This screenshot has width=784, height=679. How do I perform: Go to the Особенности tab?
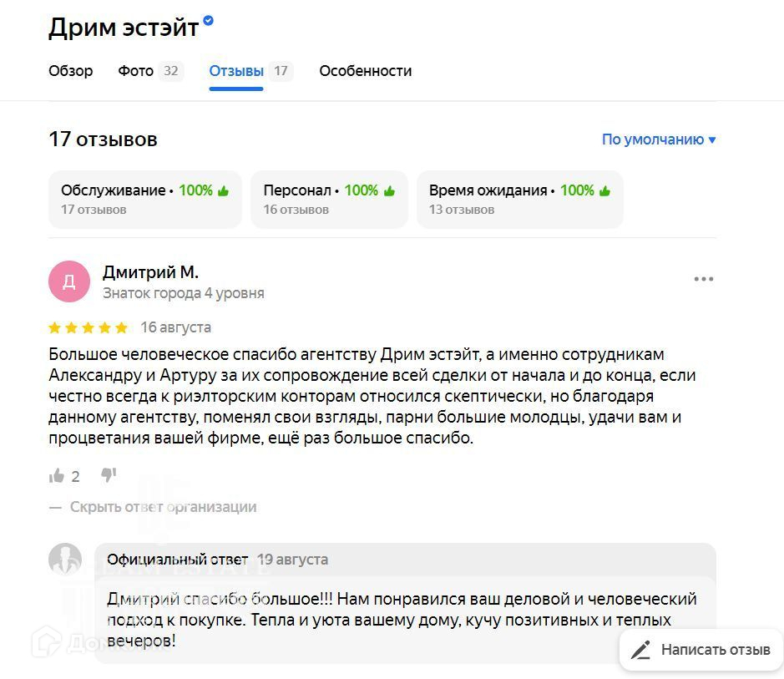coord(365,71)
